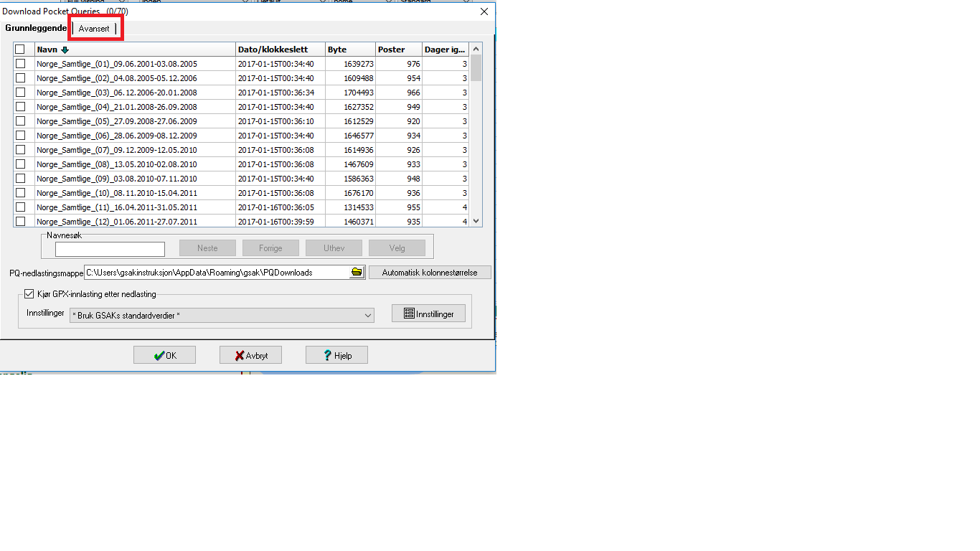Confirm with the OK button

pos(164,355)
